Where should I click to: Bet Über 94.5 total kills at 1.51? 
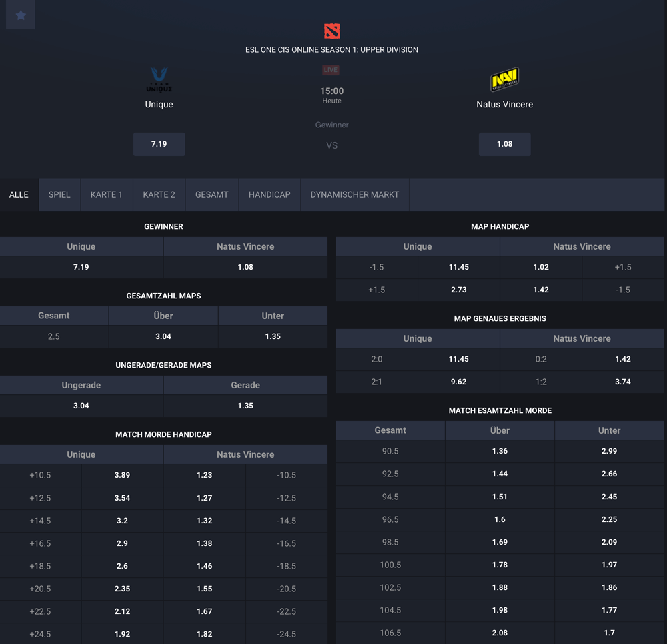click(x=500, y=497)
